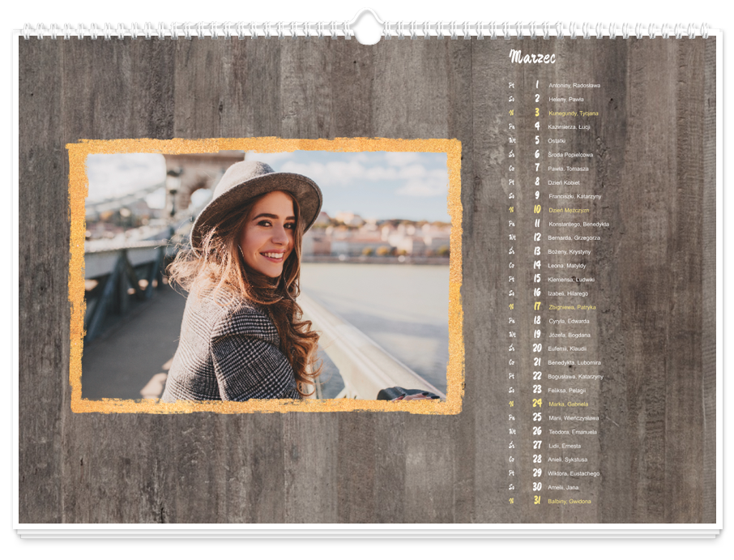Click the yellow Dzień Mężczyzn entry

click(x=569, y=210)
